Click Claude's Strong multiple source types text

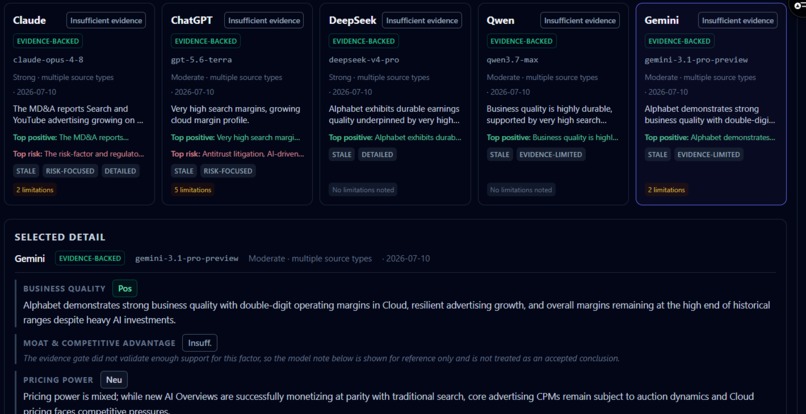[63, 78]
